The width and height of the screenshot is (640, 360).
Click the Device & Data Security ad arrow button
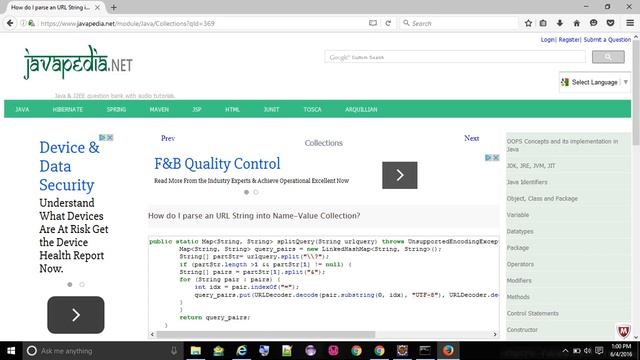pyautogui.click(x=76, y=315)
